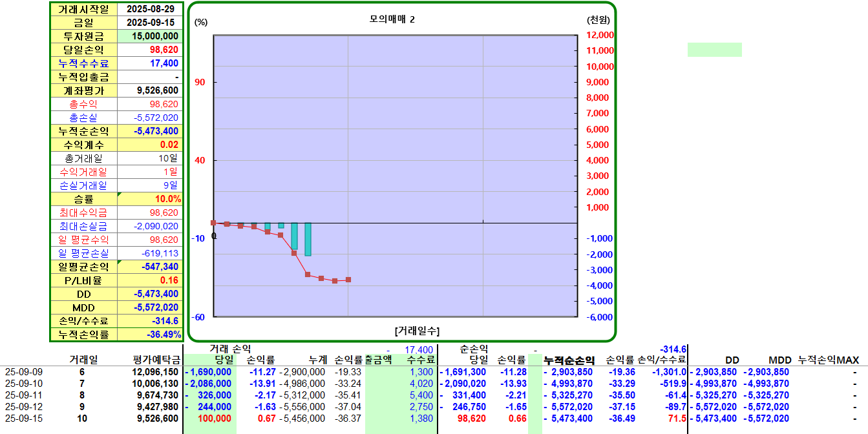Click the deposit value 9,674,730
The image size is (868, 434).
pyautogui.click(x=158, y=395)
